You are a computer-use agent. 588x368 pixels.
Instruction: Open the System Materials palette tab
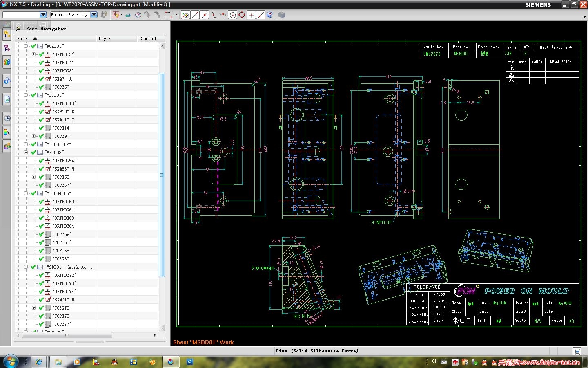[x=7, y=132]
